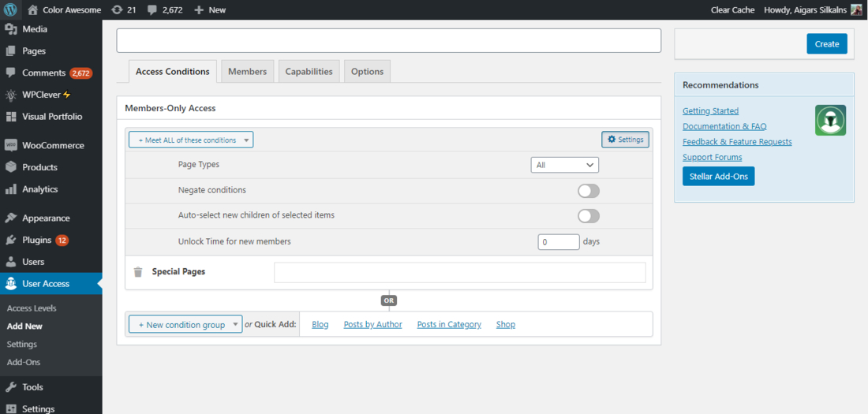Click the Settings sidebar icon at bottom
The image size is (868, 414).
coord(10,409)
